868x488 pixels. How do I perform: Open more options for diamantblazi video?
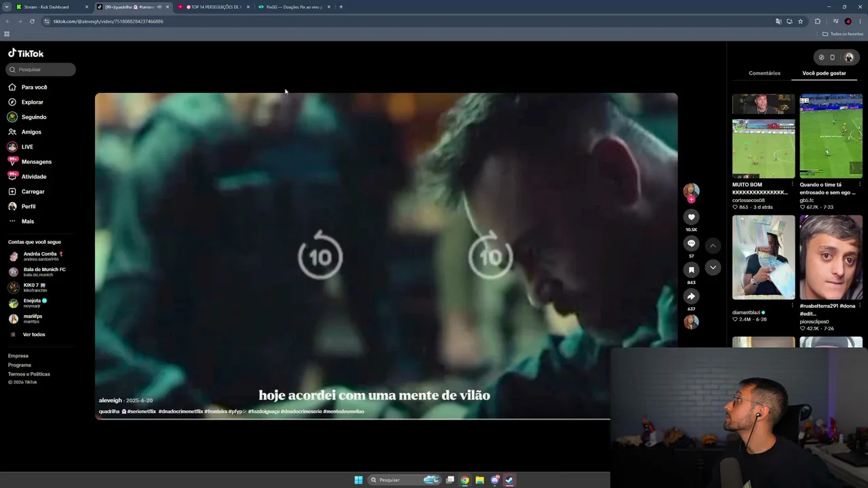[793, 306]
